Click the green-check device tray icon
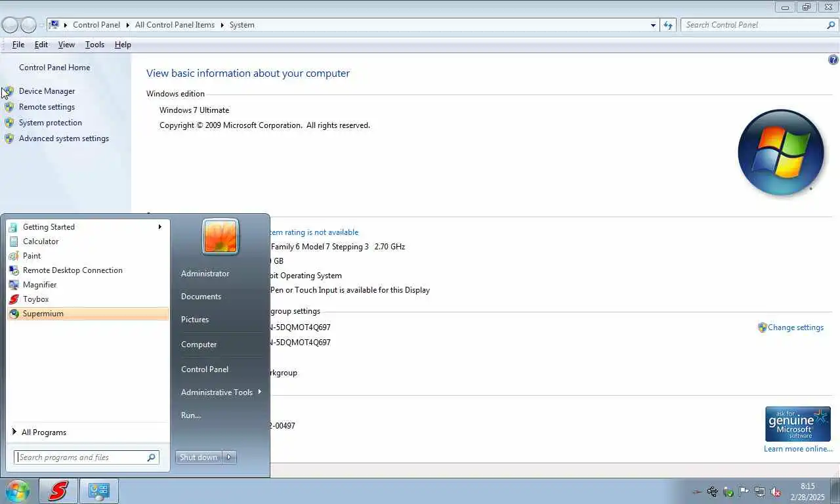Image resolution: width=840 pixels, height=504 pixels. click(728, 492)
